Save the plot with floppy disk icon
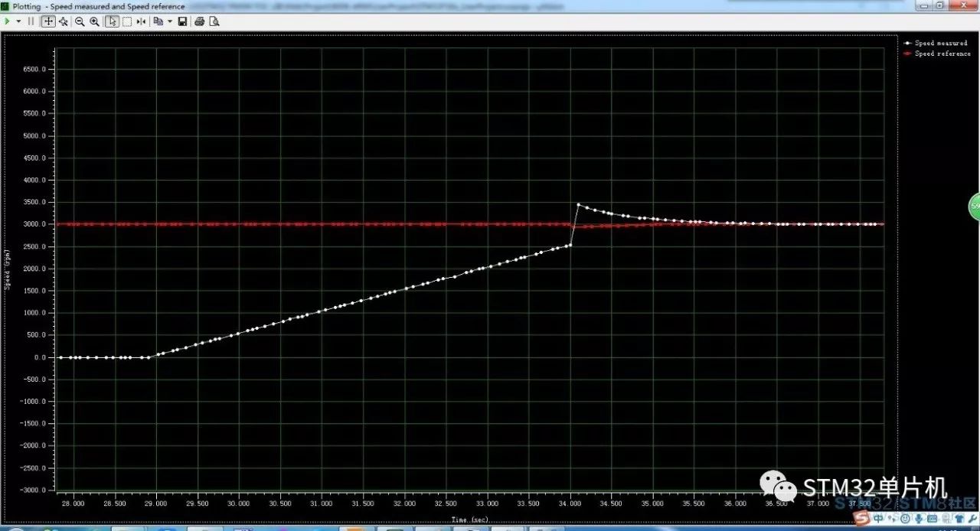 (182, 21)
